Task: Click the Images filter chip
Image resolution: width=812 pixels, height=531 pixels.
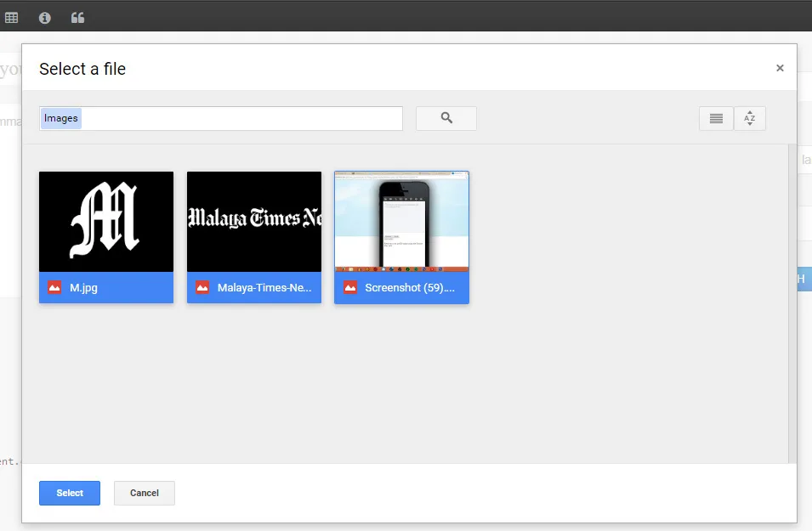Action: [x=61, y=118]
